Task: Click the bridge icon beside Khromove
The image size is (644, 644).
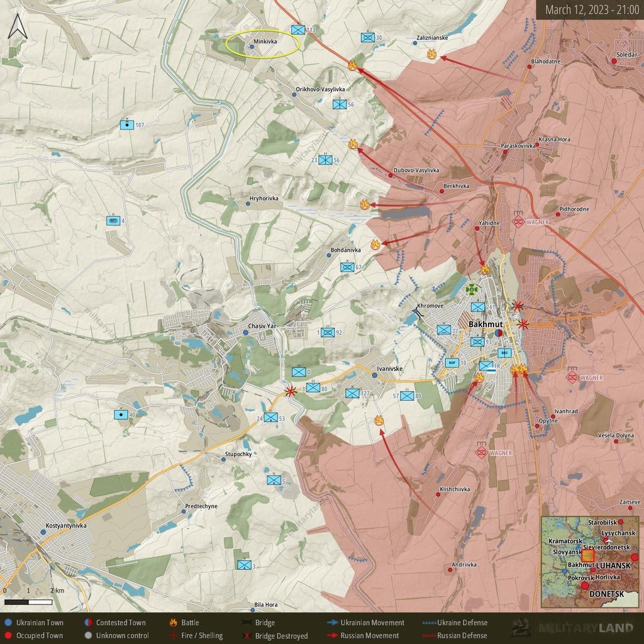Action: [419, 314]
